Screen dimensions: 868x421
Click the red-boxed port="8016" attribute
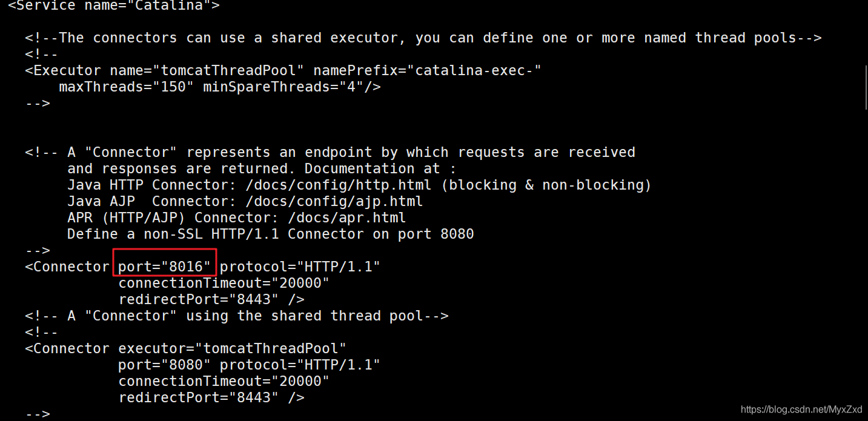click(x=164, y=267)
